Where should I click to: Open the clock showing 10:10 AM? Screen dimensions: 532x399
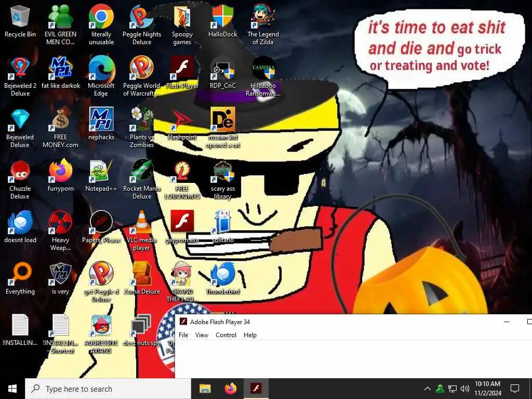pos(487,389)
